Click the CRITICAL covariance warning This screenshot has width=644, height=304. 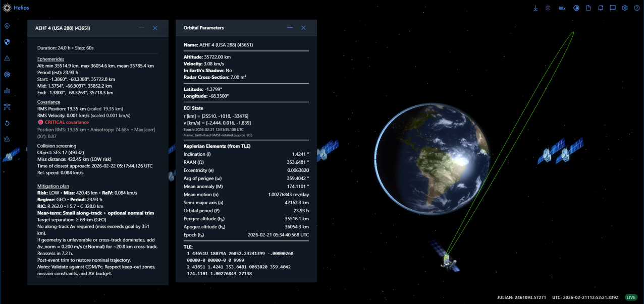tap(67, 123)
